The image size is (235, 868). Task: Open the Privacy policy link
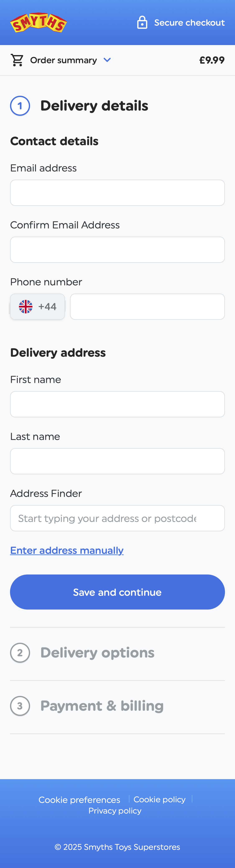[115, 811]
